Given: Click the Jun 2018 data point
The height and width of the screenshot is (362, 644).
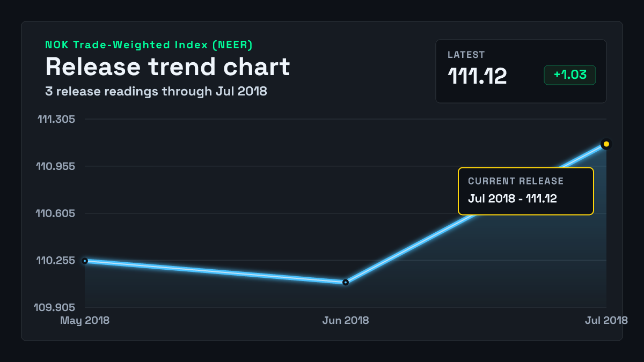Looking at the screenshot, I should pyautogui.click(x=346, y=282).
